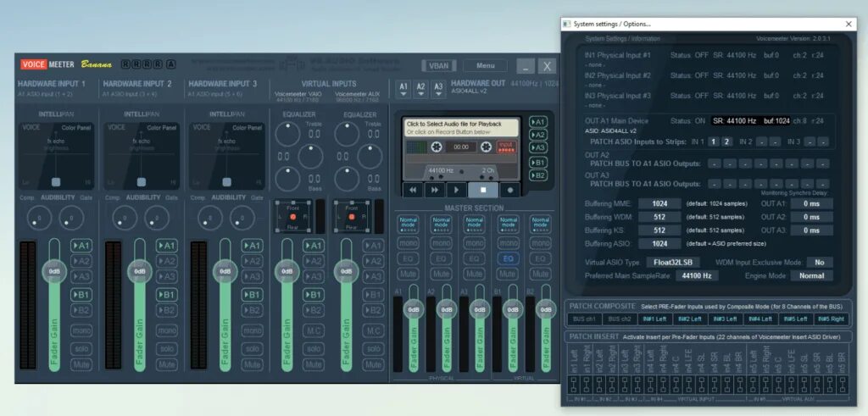The width and height of the screenshot is (868, 416).
Task: Toggle A2 bus on Voicemeeter AUX strip
Action: click(x=373, y=261)
